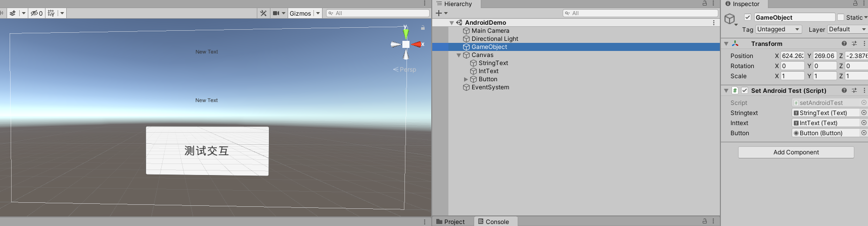Select EventSystem in hierarchy
This screenshot has height=226, width=868.
(x=490, y=87)
